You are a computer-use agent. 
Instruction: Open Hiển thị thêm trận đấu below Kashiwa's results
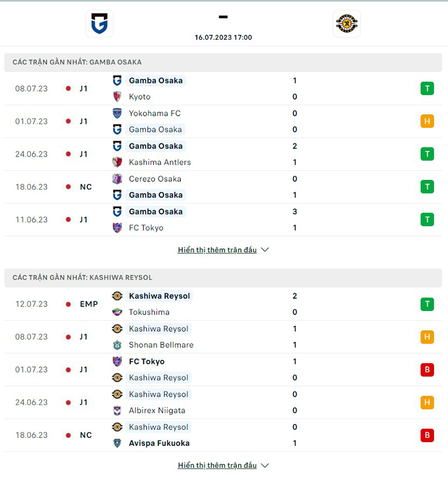pyautogui.click(x=218, y=464)
